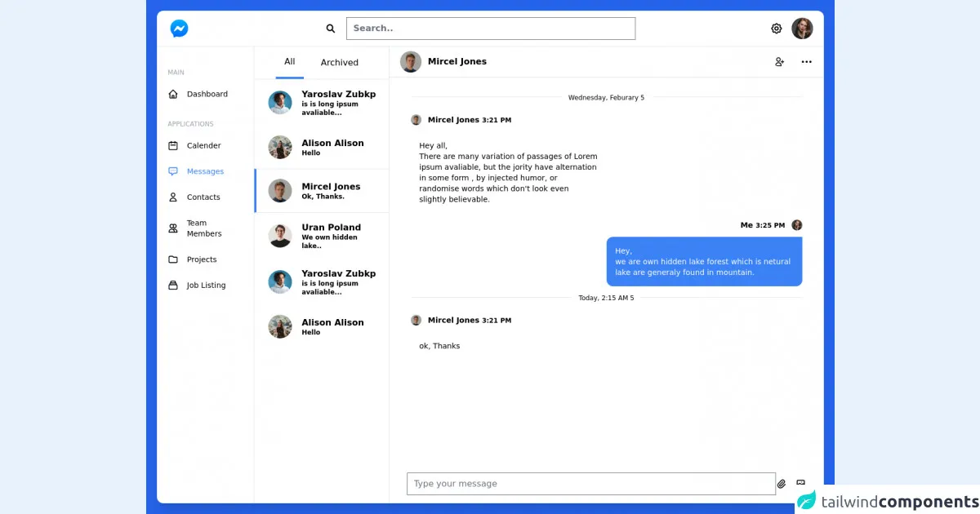
Task: Click the paperclip attachment icon
Action: 782,484
